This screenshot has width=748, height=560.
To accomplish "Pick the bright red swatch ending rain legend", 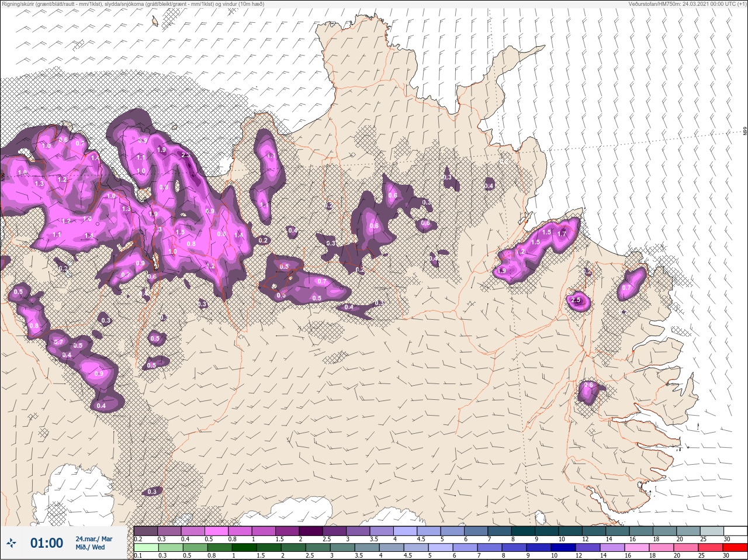I will tap(735, 548).
